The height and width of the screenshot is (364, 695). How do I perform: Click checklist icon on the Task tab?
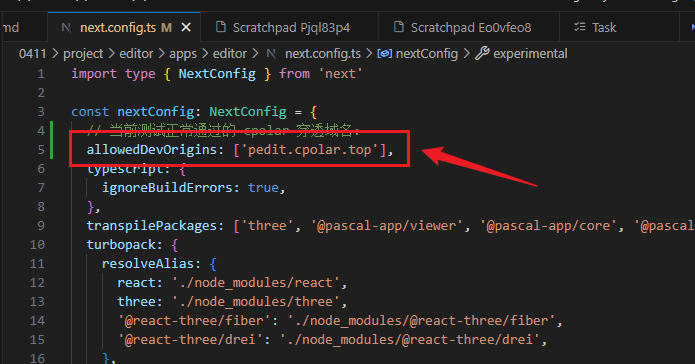point(580,27)
